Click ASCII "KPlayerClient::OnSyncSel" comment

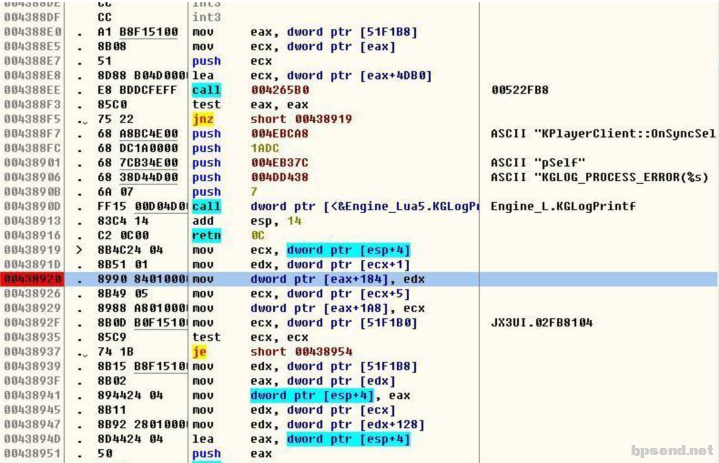(x=603, y=134)
